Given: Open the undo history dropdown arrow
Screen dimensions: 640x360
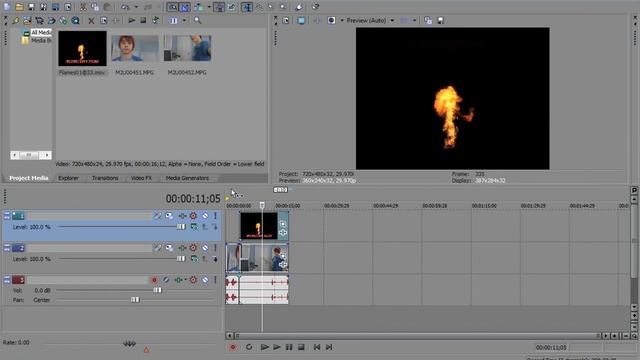Looking at the screenshot, I should point(136,7).
